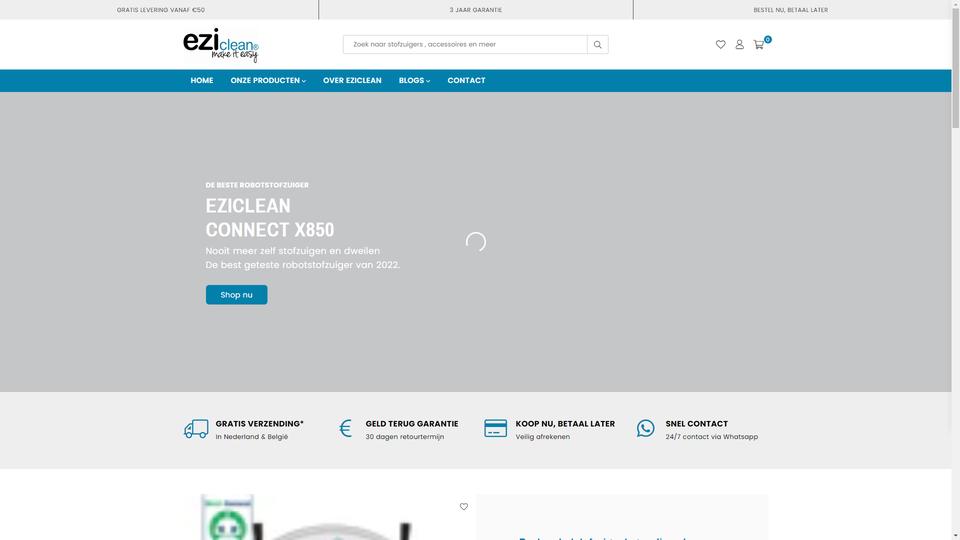Click the Shop nu button
Viewport: 960px width, 540px height.
[x=236, y=295]
